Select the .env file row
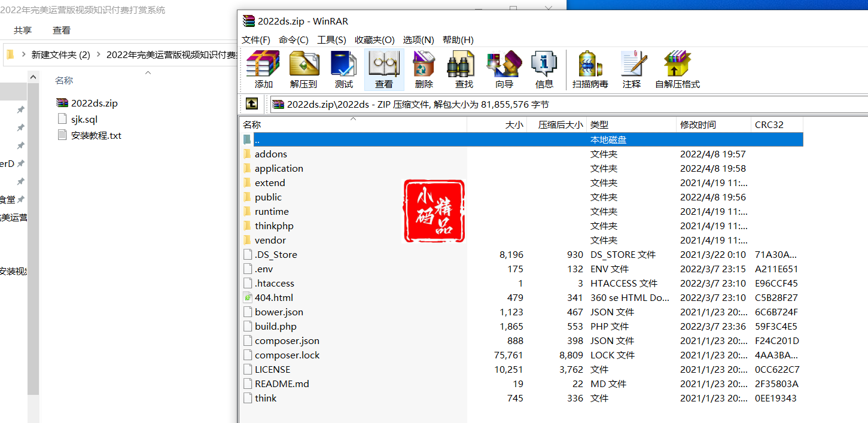This screenshot has height=423, width=868. (521, 269)
